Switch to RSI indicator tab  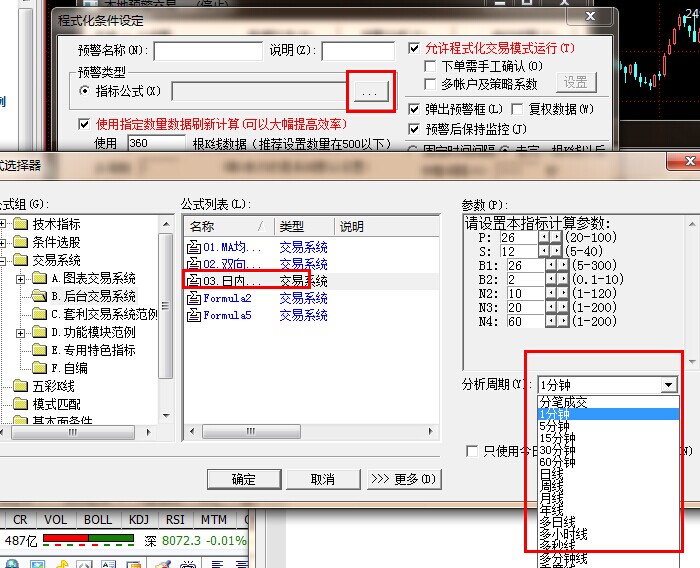(x=175, y=520)
